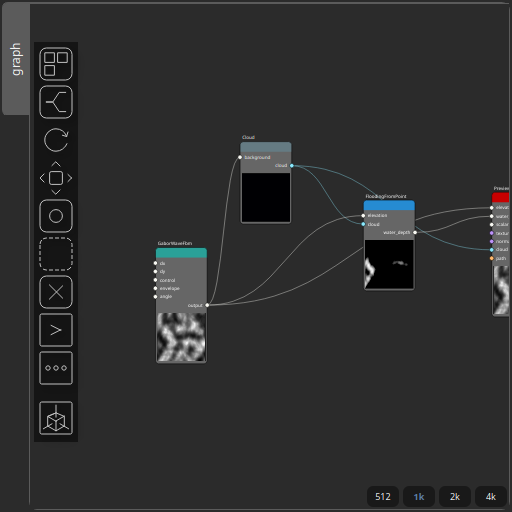Click Preview node cloud cyan port
This screenshot has height=512, width=512.
(492, 250)
